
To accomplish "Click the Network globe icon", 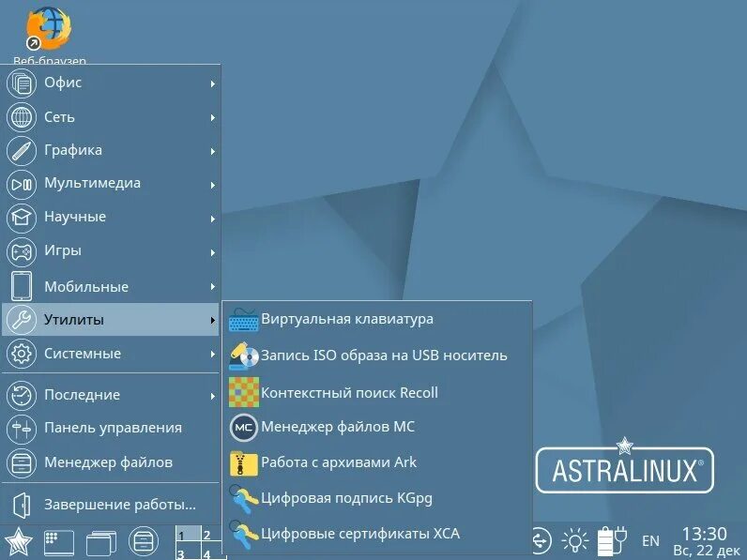I will tap(22, 117).
